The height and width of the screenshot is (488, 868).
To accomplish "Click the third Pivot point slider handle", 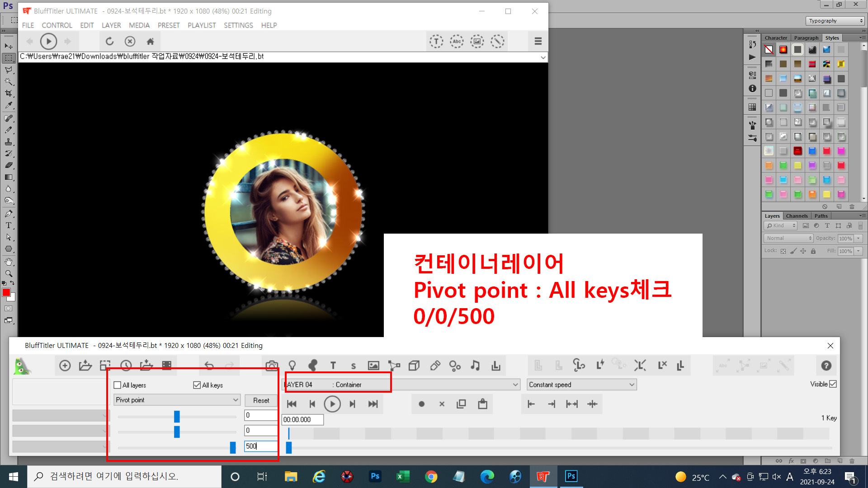I will click(x=233, y=447).
